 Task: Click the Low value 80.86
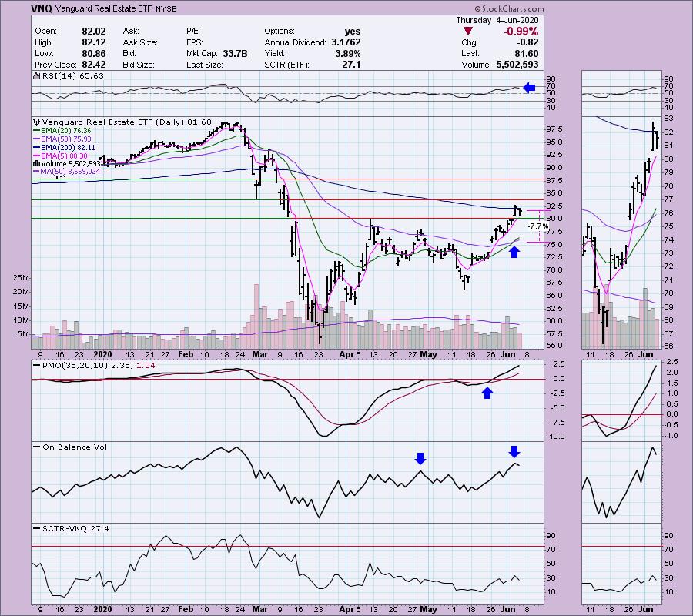click(94, 53)
